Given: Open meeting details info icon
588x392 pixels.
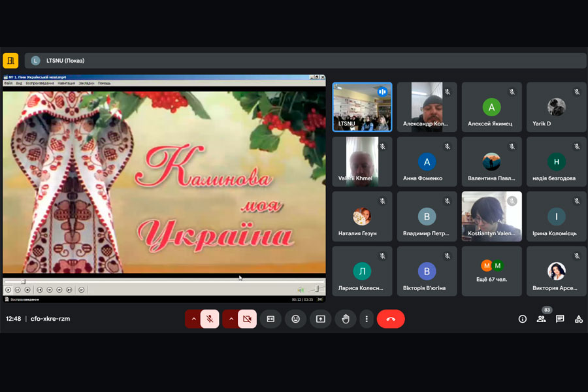Looking at the screenshot, I should coord(522,319).
